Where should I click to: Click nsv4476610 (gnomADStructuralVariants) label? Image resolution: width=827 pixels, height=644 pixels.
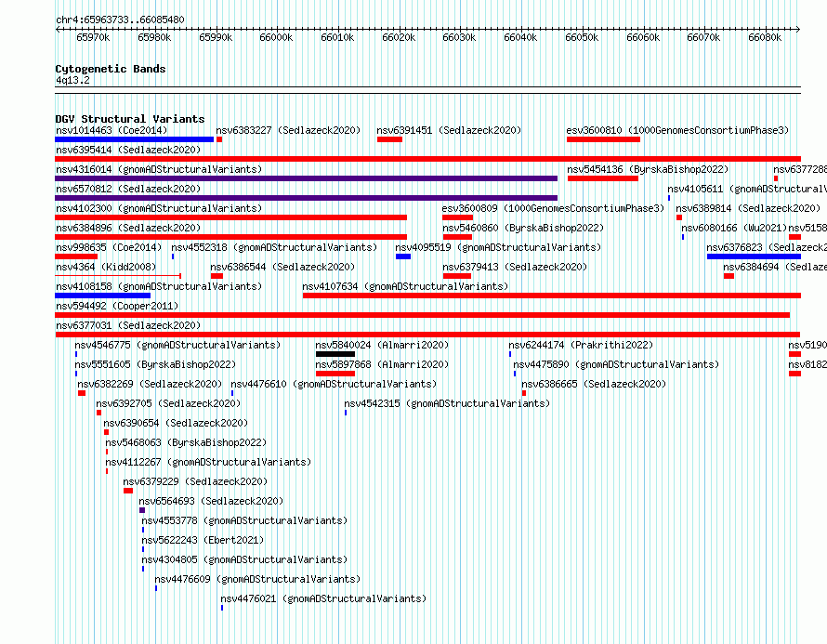334,384
